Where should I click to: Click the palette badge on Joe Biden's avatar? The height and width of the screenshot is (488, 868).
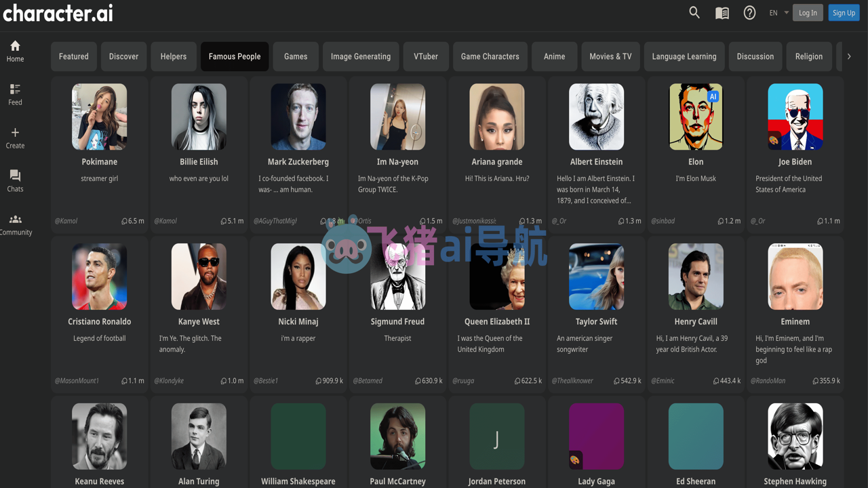pos(774,140)
